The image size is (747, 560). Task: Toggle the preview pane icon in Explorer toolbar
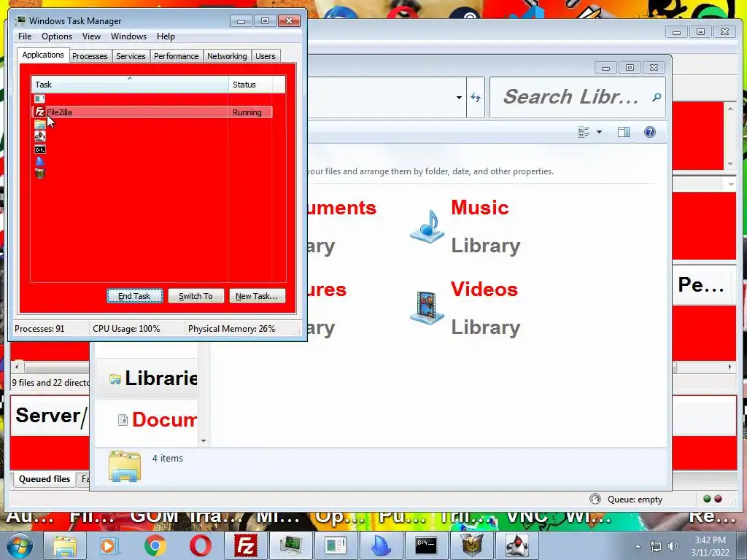tap(624, 132)
